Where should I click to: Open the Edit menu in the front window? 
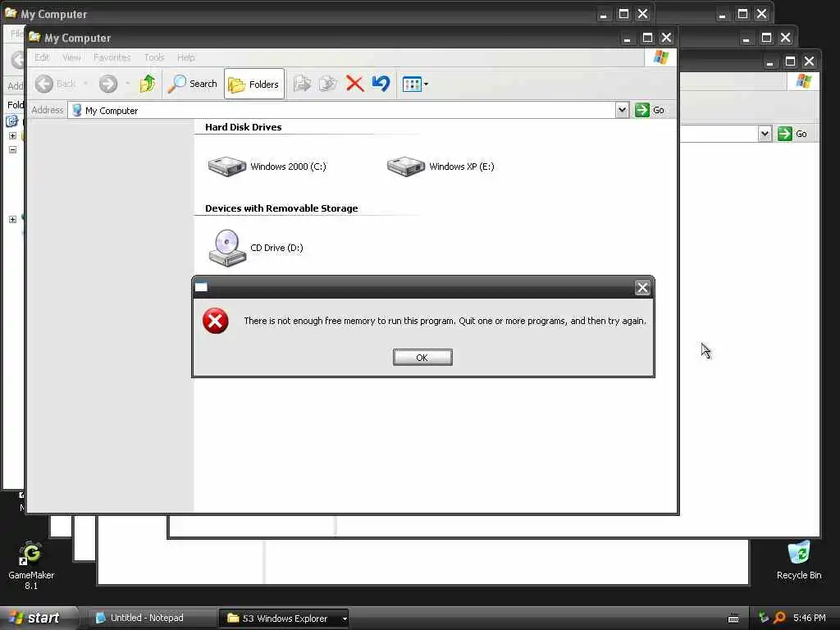click(x=42, y=57)
